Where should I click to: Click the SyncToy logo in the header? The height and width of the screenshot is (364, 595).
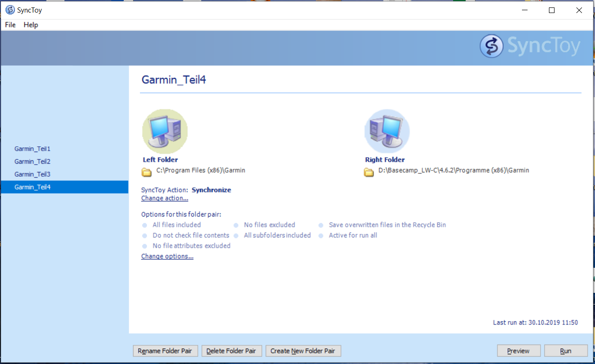coord(530,46)
